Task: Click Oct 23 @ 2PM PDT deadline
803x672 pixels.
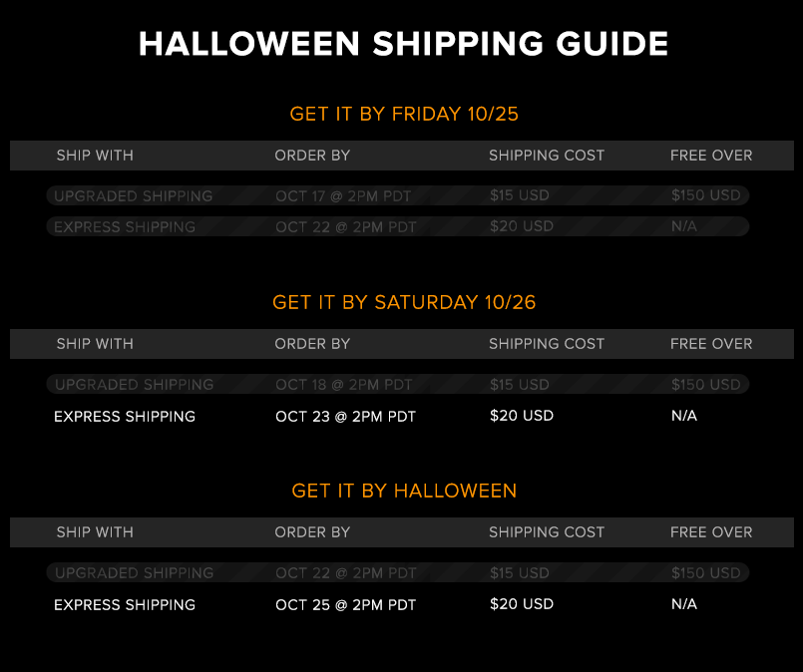Action: pyautogui.click(x=346, y=416)
